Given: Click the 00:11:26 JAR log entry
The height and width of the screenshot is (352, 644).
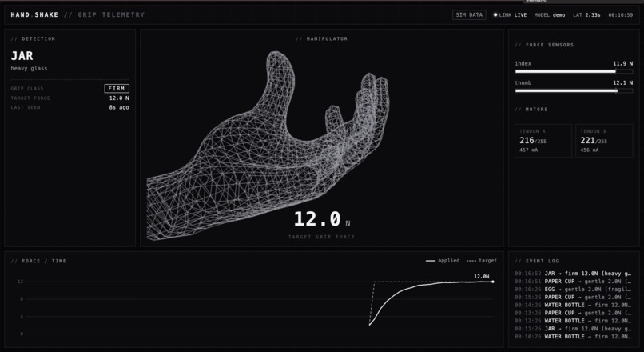Looking at the screenshot, I should click(x=573, y=329).
